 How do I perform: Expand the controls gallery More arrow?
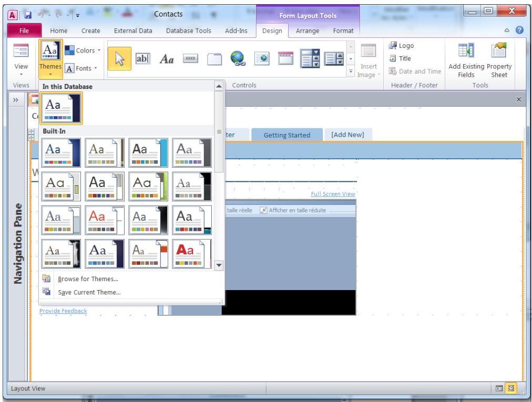351,71
